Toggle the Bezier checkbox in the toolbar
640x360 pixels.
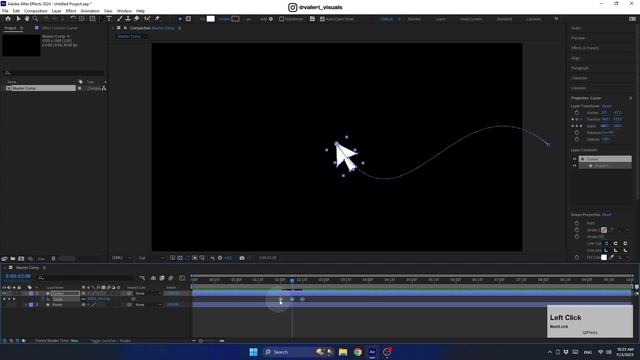pyautogui.click(x=282, y=19)
